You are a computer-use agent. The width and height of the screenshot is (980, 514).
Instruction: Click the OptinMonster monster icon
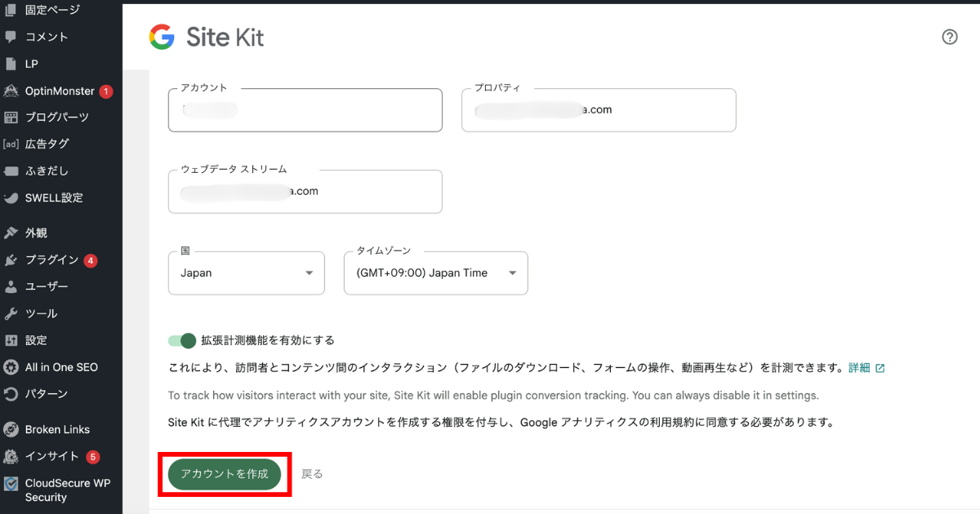click(11, 91)
